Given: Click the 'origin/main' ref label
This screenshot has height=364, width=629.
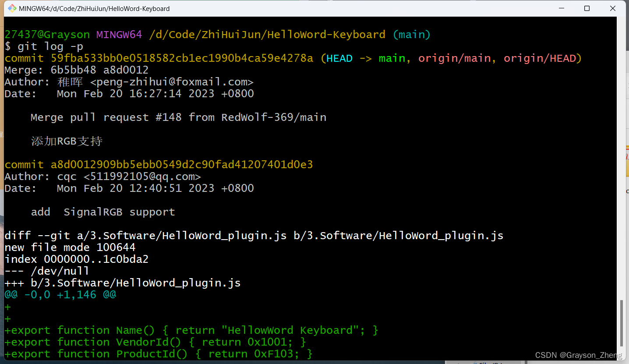Looking at the screenshot, I should [454, 58].
